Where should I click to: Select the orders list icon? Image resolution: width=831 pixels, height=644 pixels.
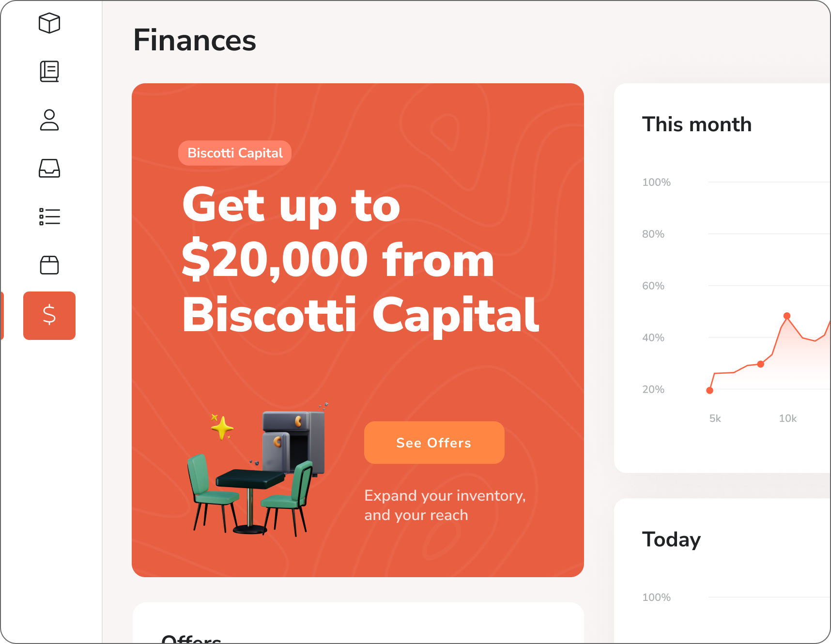tap(49, 216)
